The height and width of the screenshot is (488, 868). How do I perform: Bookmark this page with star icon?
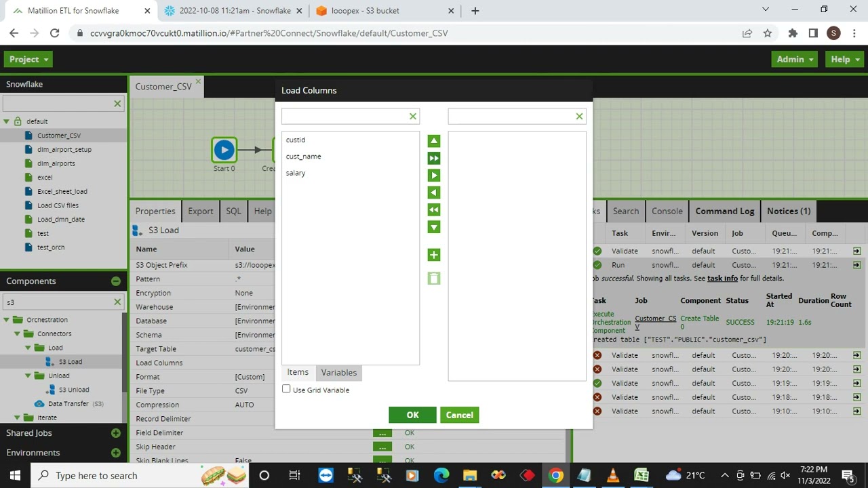[768, 33]
